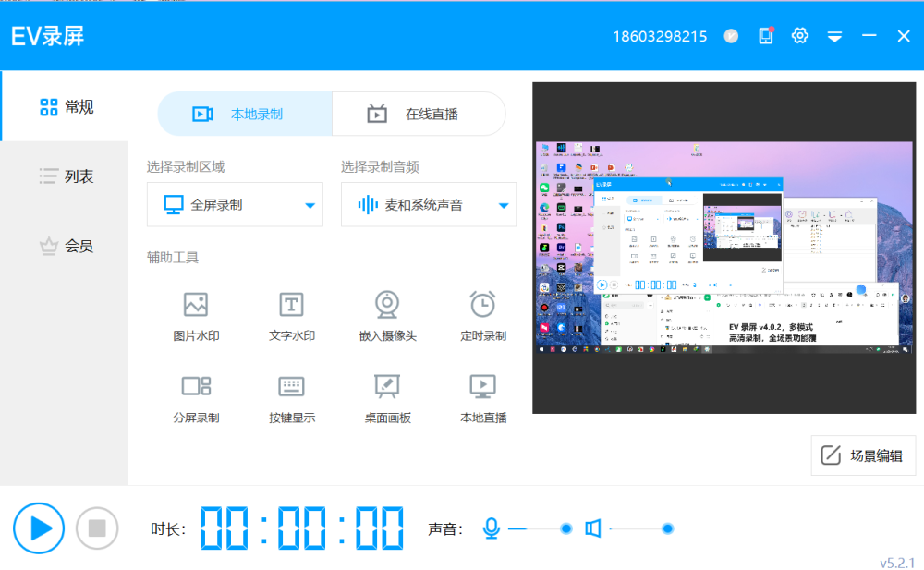Image resolution: width=924 pixels, height=570 pixels.
Task: Open the 列表 sidebar tab
Action: pyautogui.click(x=66, y=176)
